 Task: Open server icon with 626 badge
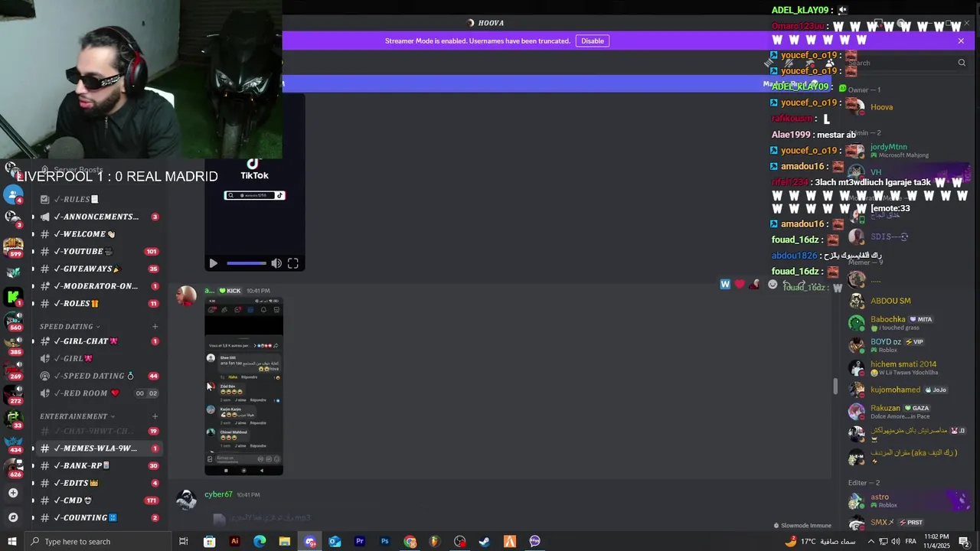13,467
